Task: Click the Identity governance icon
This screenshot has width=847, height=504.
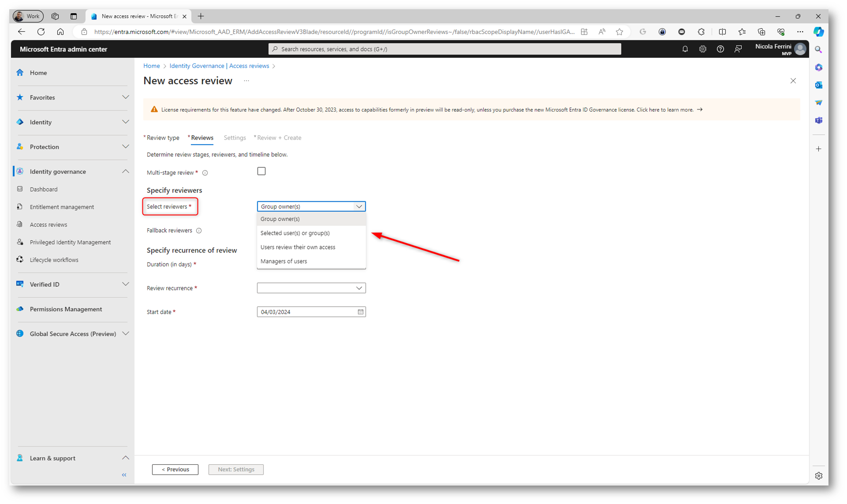Action: coord(20,171)
